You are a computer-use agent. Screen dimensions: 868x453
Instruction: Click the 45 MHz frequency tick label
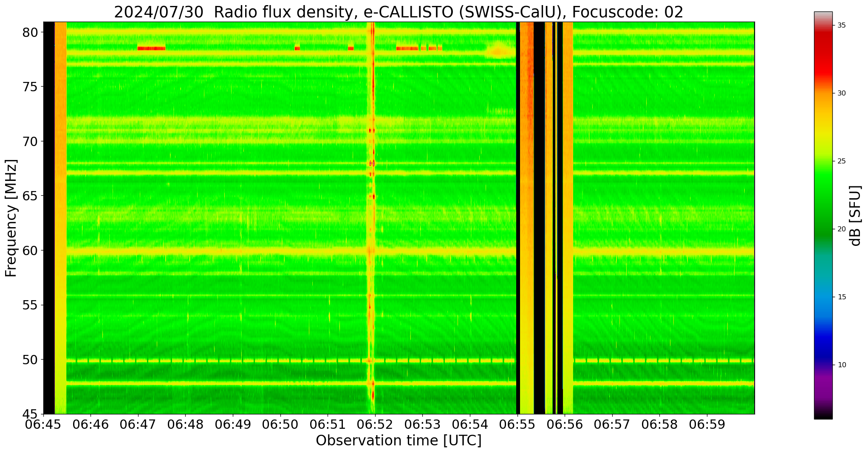click(30, 414)
